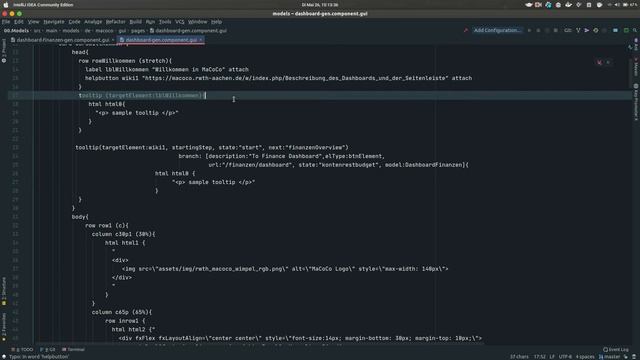Click the Git branch toolbar icon
640x360 pixels.
(578, 30)
